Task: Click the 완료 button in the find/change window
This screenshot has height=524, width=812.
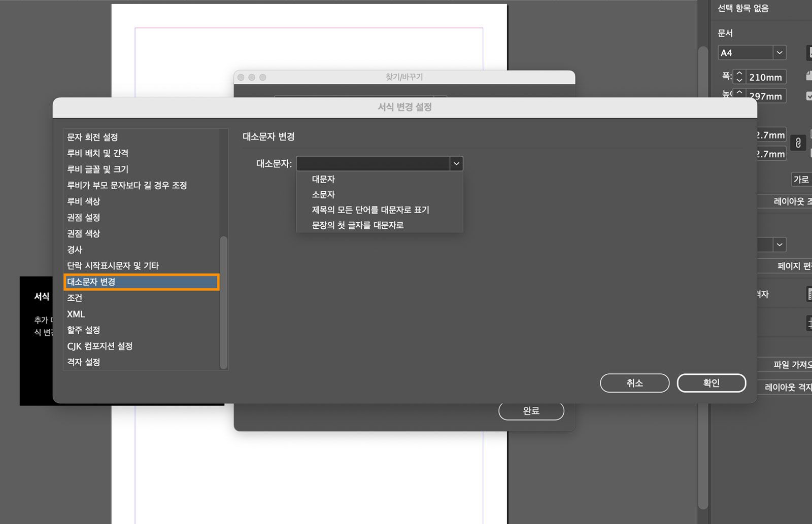Action: (531, 411)
